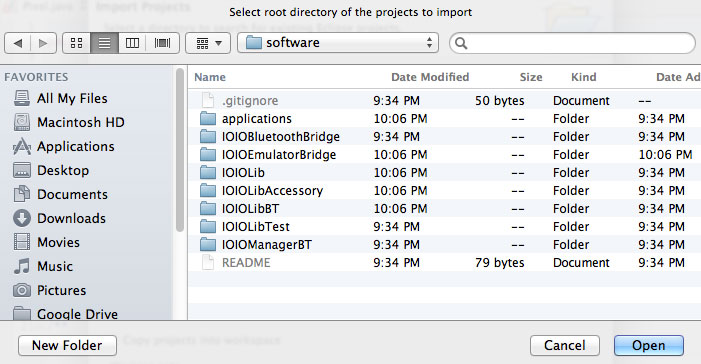701x364 pixels.
Task: Click the Open button
Action: [x=649, y=345]
